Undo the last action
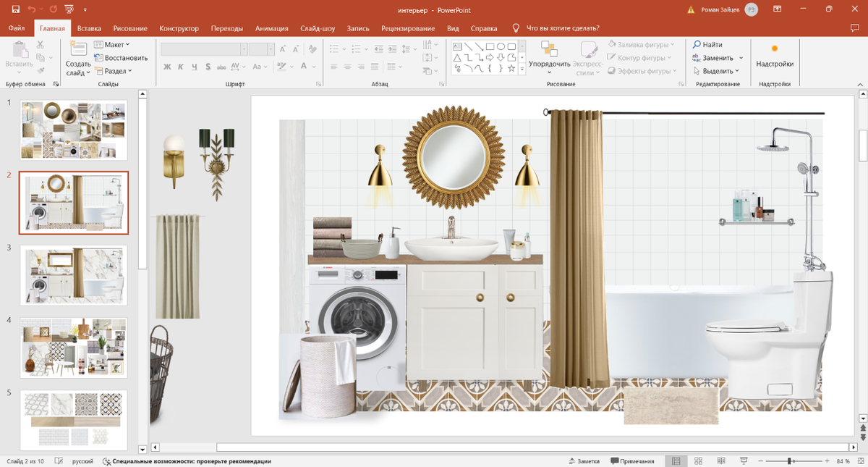The image size is (868, 467). (x=32, y=9)
